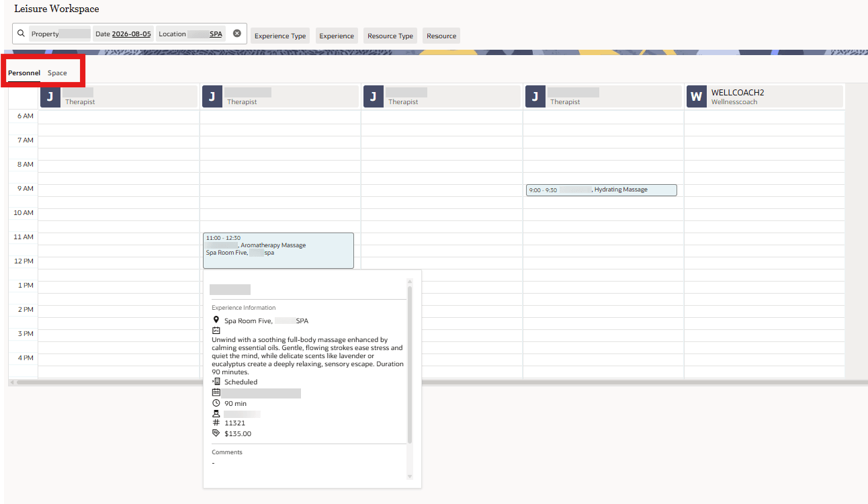Click the "6 AM" time label
Screen dimensions: 868x504
click(x=24, y=116)
